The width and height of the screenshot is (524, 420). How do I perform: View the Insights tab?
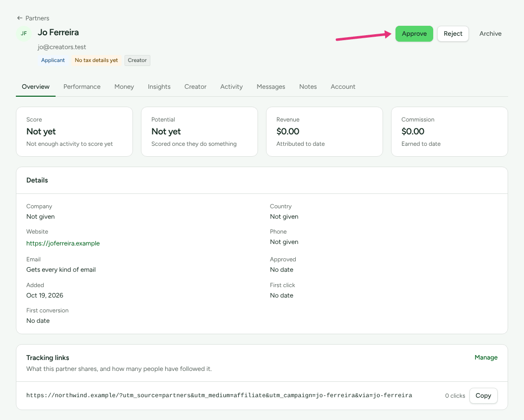click(x=159, y=87)
